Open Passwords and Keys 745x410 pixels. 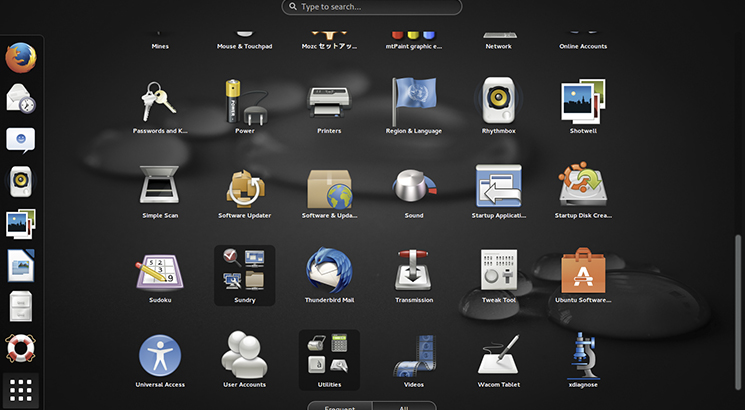coord(160,103)
